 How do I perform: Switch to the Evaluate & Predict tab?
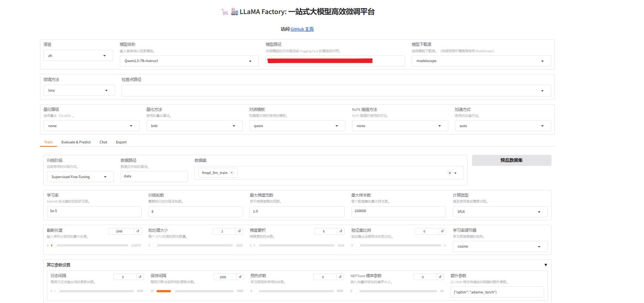(x=76, y=142)
